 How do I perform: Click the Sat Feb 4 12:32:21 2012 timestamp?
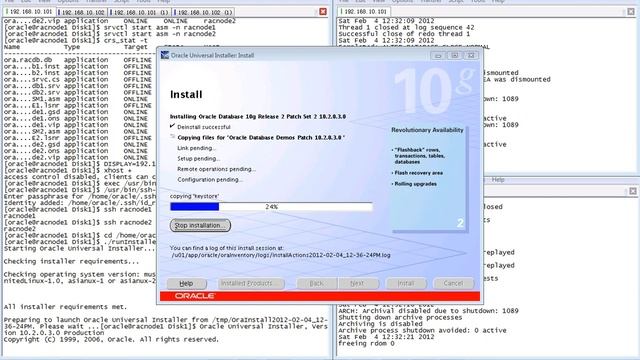386,337
